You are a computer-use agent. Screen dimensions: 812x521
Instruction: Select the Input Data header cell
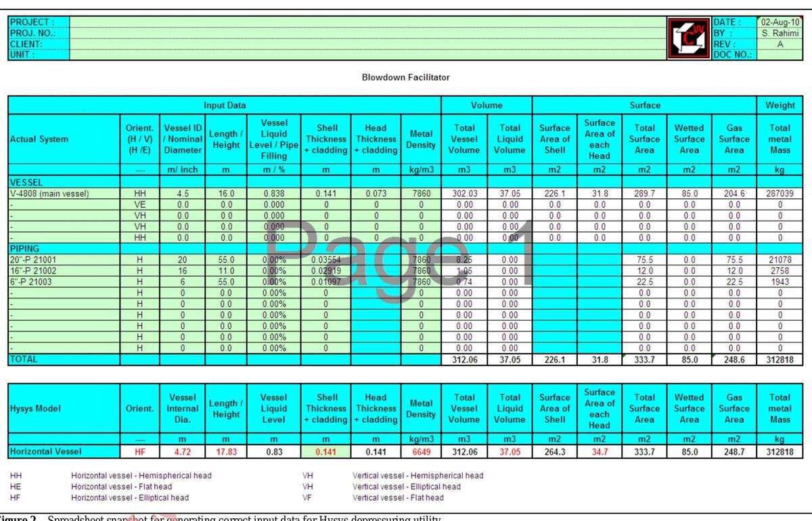tap(225, 106)
